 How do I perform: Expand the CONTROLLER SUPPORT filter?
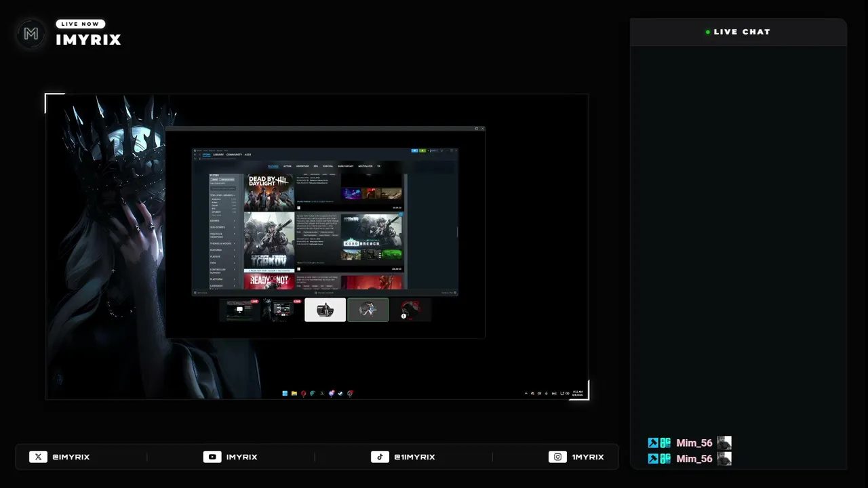click(222, 270)
